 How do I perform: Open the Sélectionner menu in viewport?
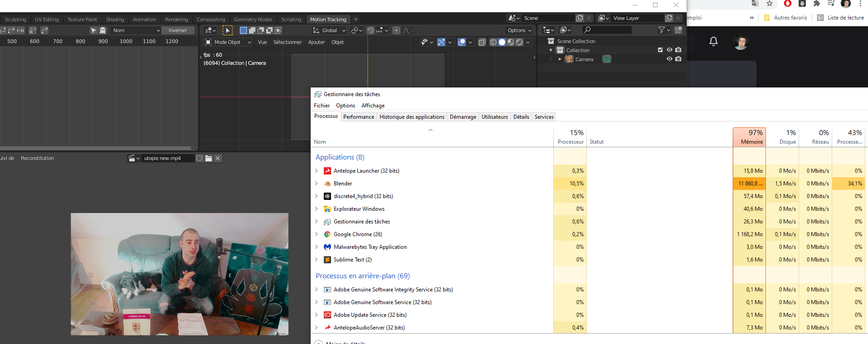[x=288, y=42]
